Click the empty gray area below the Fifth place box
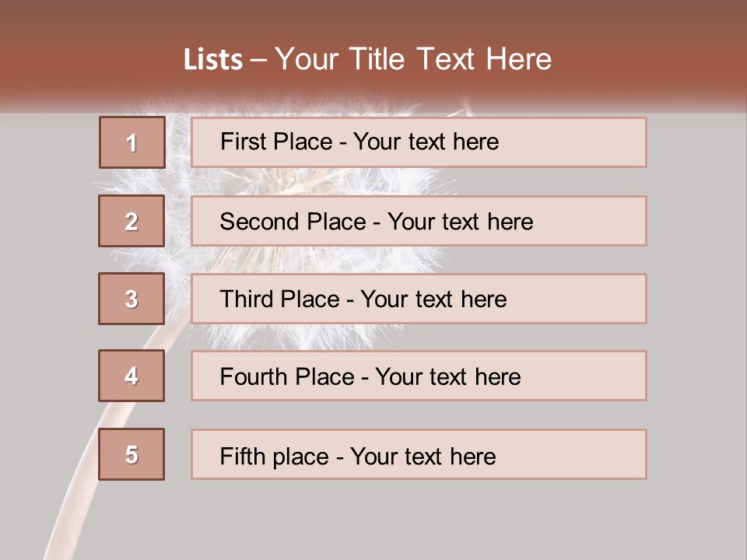 click(419, 520)
